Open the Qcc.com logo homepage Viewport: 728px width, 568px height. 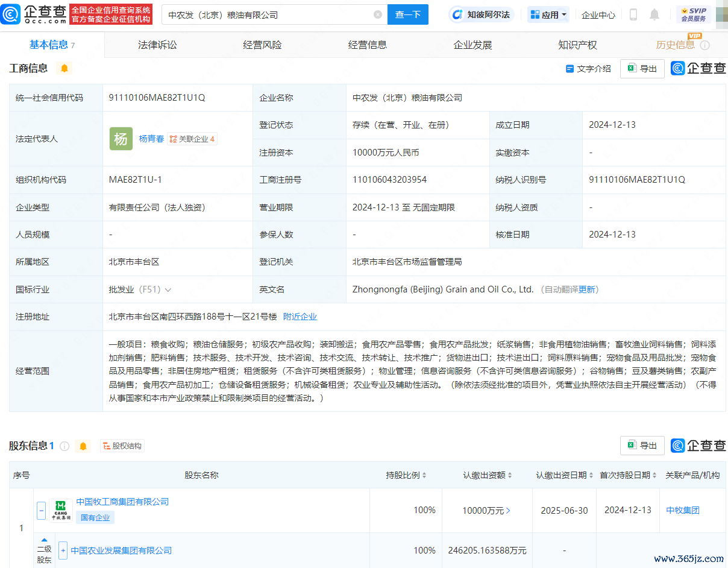[x=34, y=14]
